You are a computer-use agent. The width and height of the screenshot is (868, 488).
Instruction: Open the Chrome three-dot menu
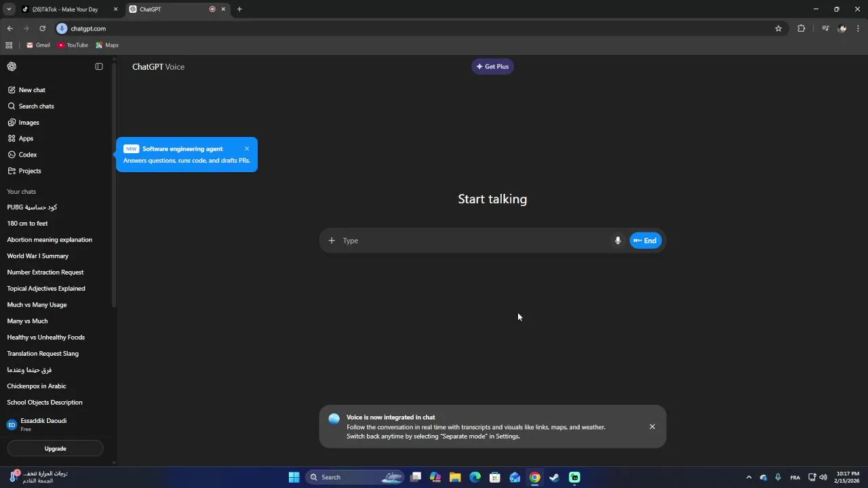[x=859, y=28]
